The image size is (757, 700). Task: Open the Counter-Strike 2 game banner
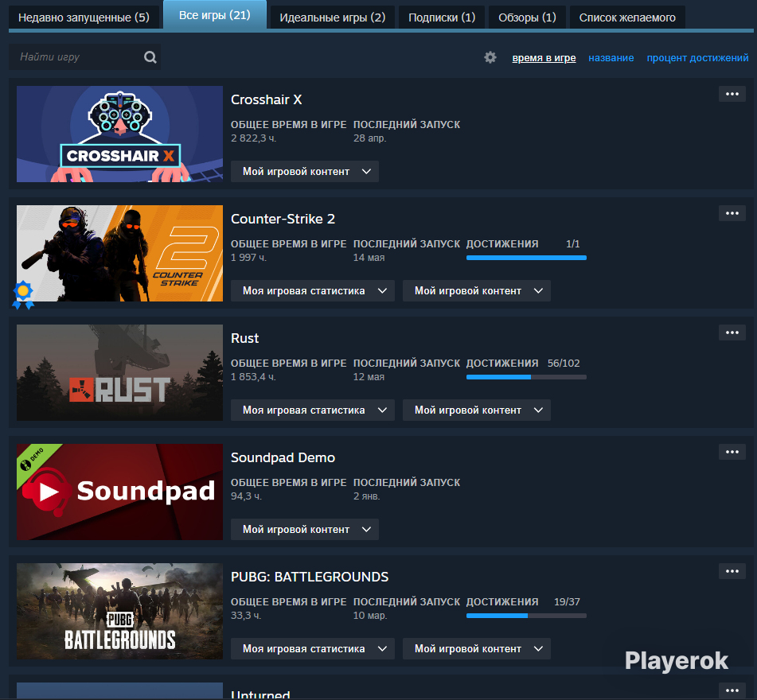pyautogui.click(x=119, y=253)
